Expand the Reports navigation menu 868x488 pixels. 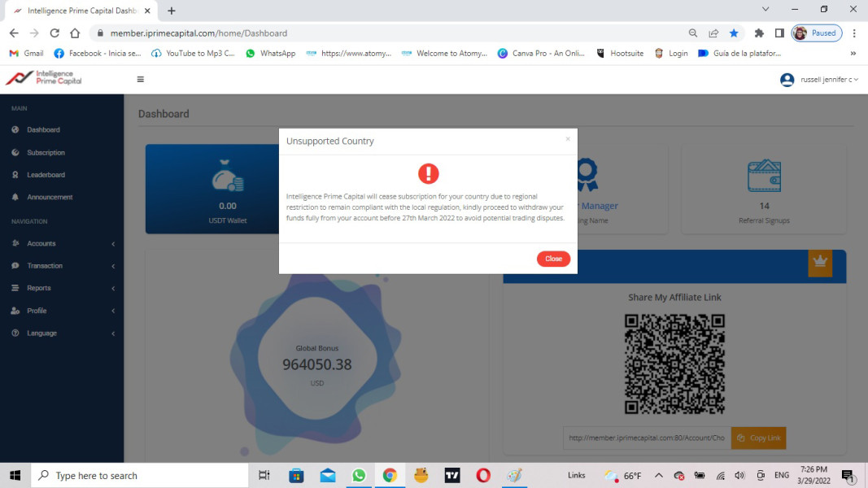click(x=62, y=288)
